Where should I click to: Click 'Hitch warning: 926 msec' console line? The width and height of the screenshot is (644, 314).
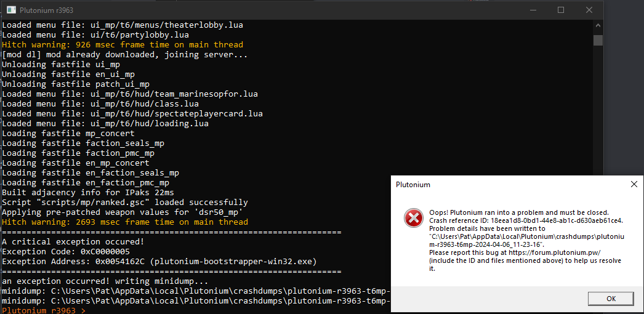[x=123, y=45]
